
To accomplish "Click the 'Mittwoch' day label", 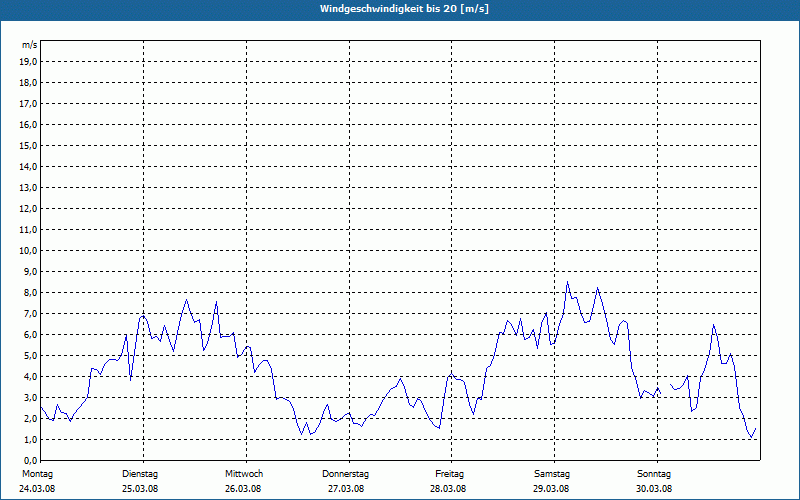I will pyautogui.click(x=244, y=474).
